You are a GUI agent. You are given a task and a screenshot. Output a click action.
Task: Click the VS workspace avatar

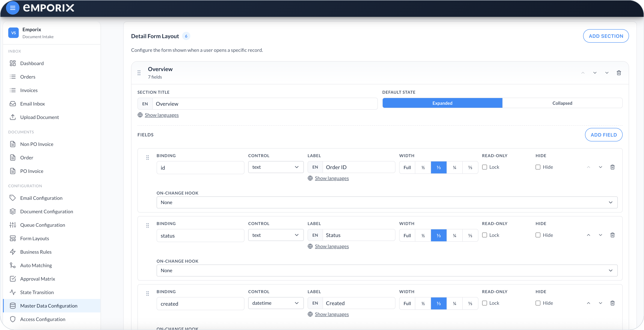13,33
